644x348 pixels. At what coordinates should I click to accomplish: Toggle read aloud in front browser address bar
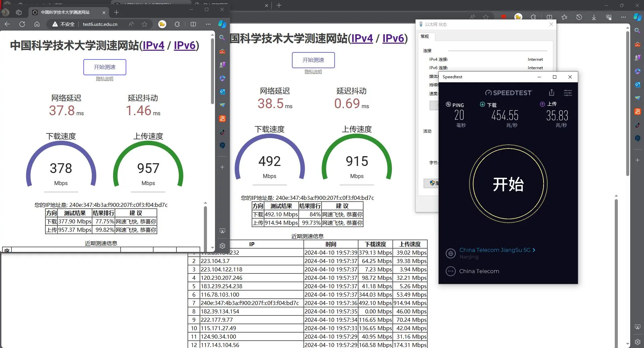click(131, 24)
